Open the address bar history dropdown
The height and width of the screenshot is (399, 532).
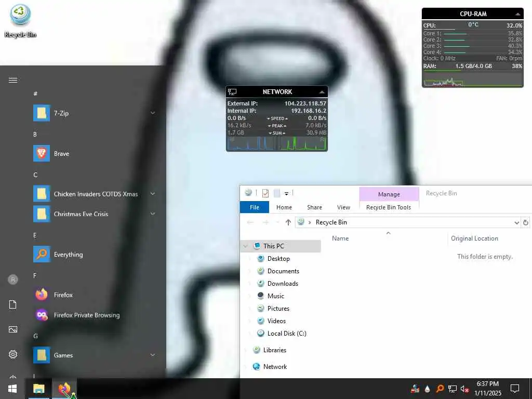[516, 222]
